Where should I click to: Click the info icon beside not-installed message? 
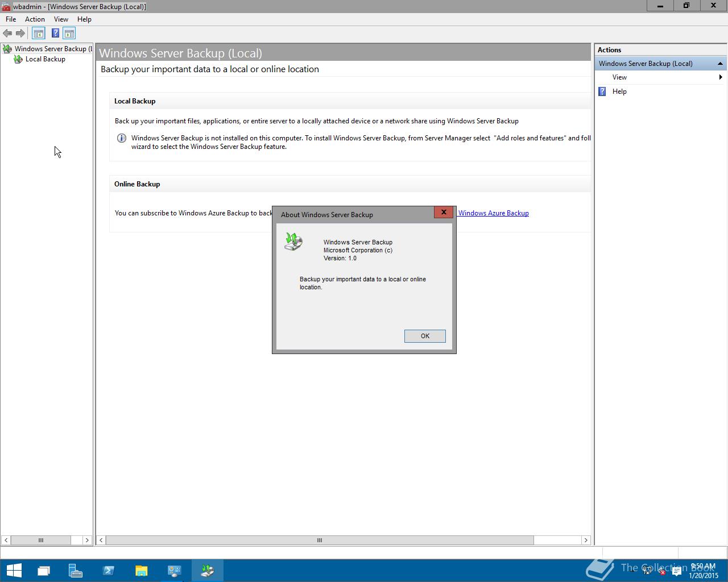tap(121, 138)
